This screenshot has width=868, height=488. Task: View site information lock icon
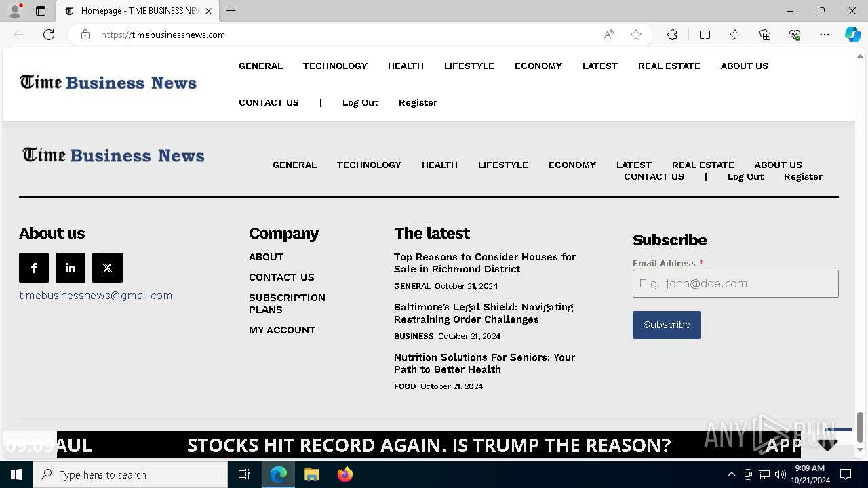(85, 35)
